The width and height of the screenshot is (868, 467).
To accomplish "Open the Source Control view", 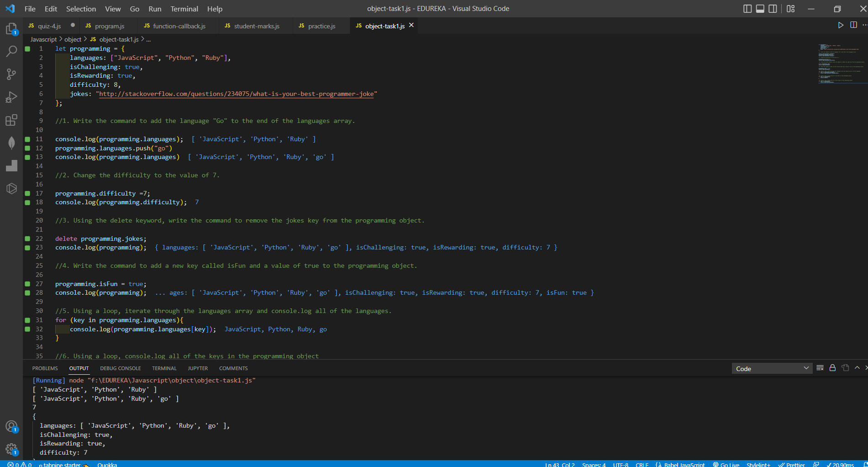I will [x=11, y=74].
